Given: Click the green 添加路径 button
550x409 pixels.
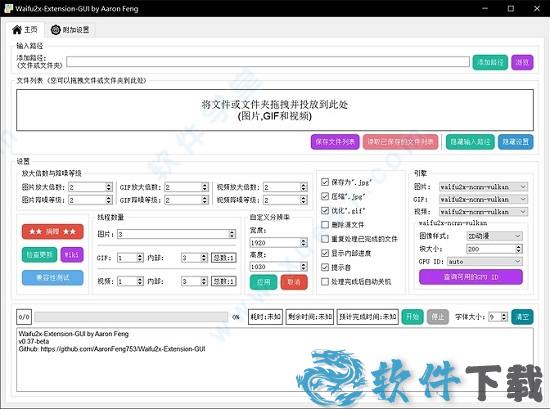Looking at the screenshot, I should click(490, 62).
